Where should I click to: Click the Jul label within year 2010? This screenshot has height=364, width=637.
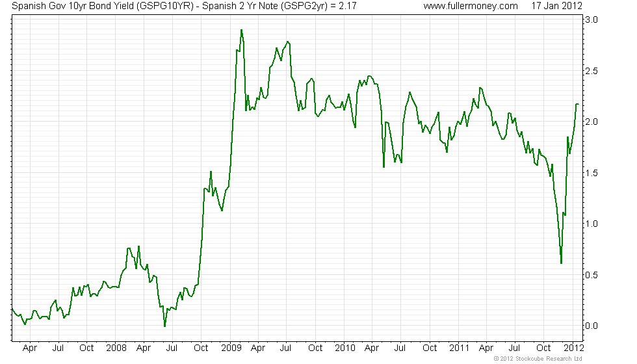pyautogui.click(x=400, y=348)
